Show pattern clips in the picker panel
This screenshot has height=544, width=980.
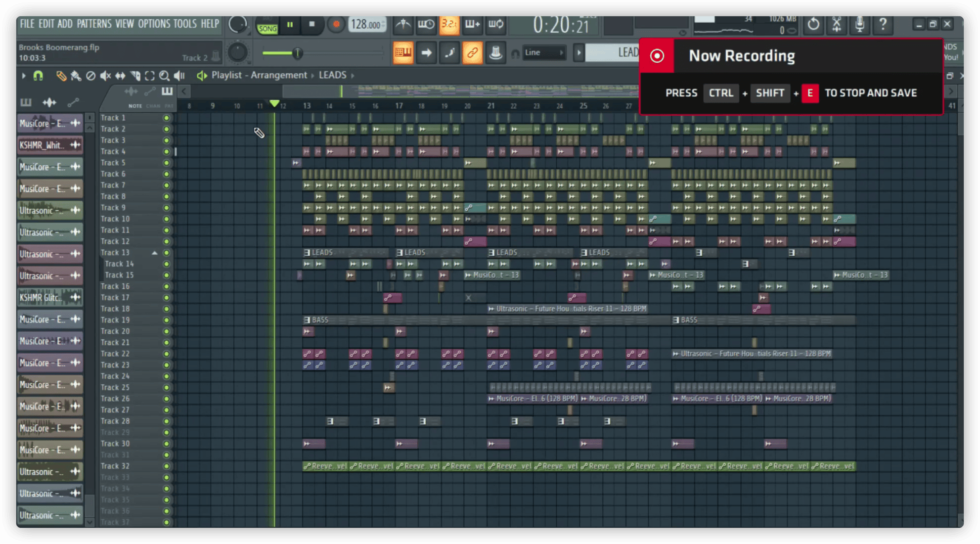tap(26, 102)
